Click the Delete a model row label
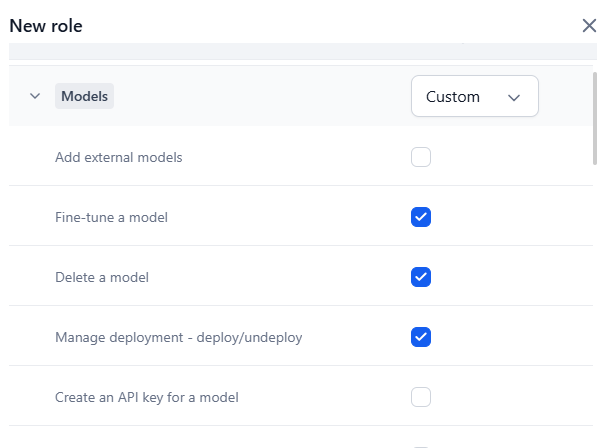Viewport: 611px width, 448px height. point(101,277)
